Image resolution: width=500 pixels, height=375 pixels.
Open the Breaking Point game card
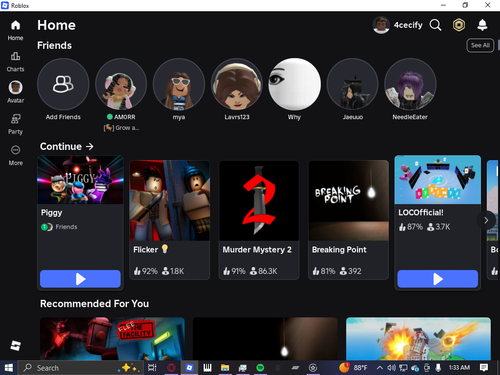348,220
